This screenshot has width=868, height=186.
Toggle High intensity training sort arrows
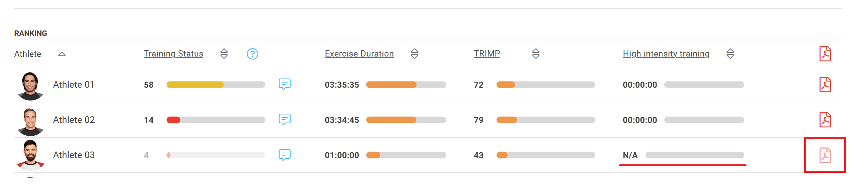tap(730, 54)
